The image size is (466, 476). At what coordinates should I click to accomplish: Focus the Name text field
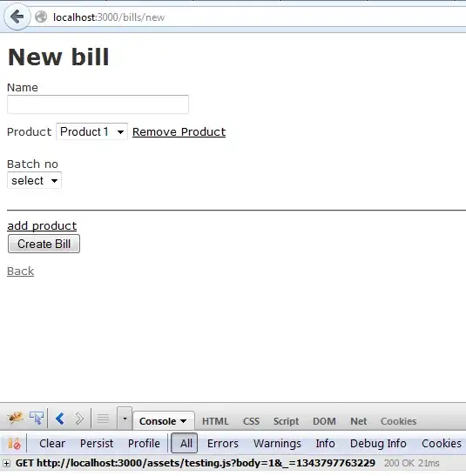(x=98, y=104)
